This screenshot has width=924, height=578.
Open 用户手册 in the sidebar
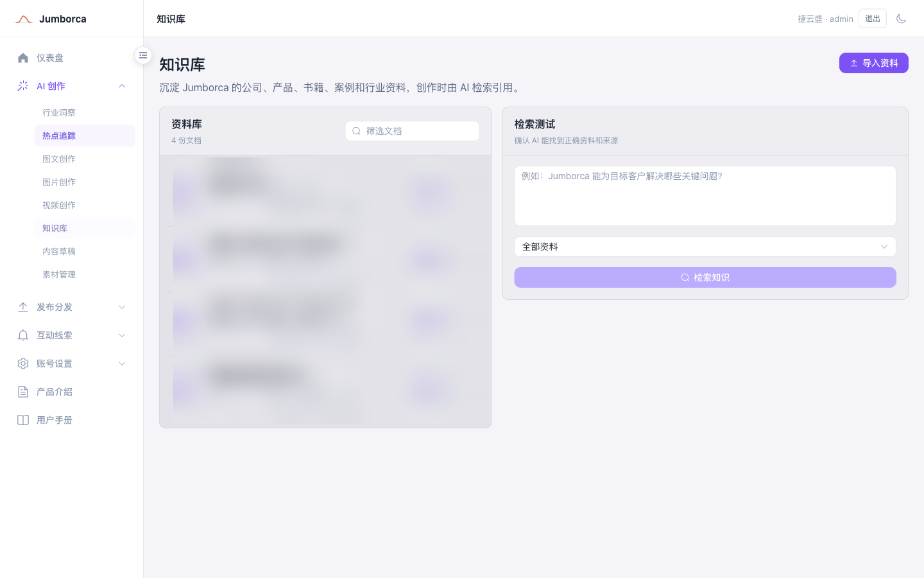pos(72,420)
